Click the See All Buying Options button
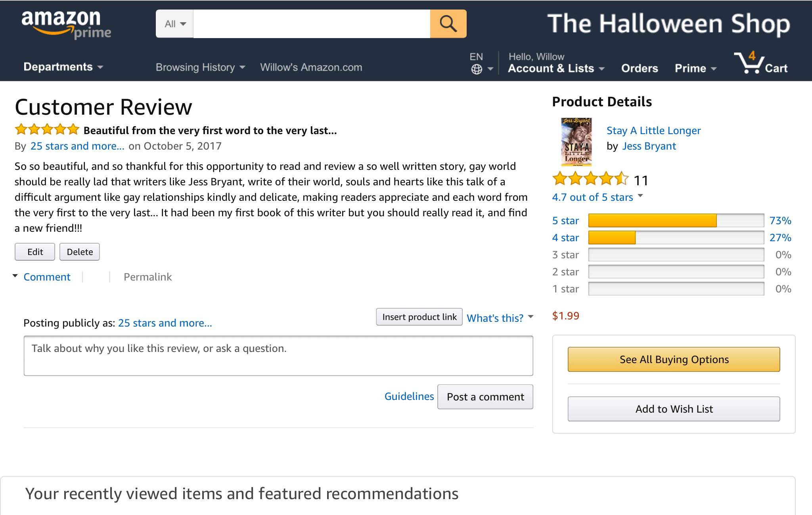Viewport: 812px width, 515px height. pos(674,359)
